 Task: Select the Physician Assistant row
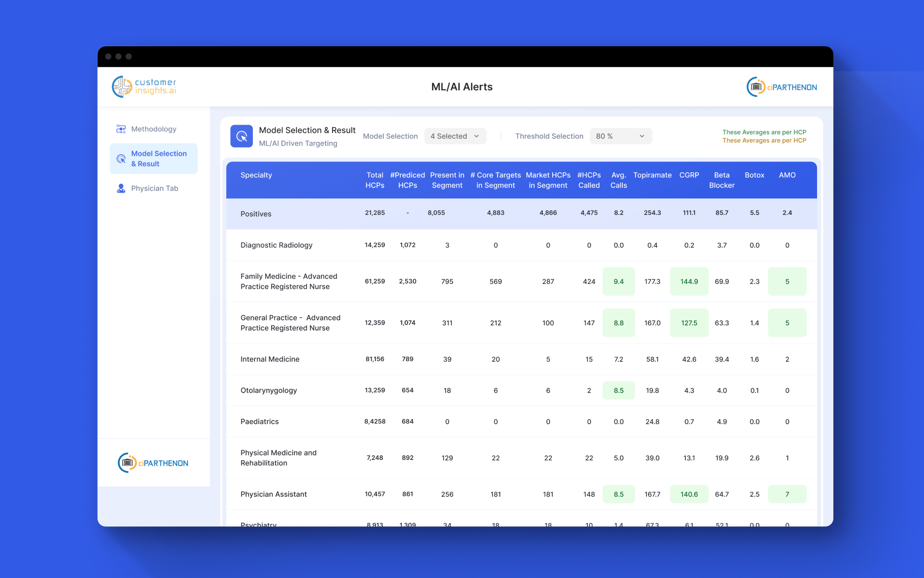521,494
